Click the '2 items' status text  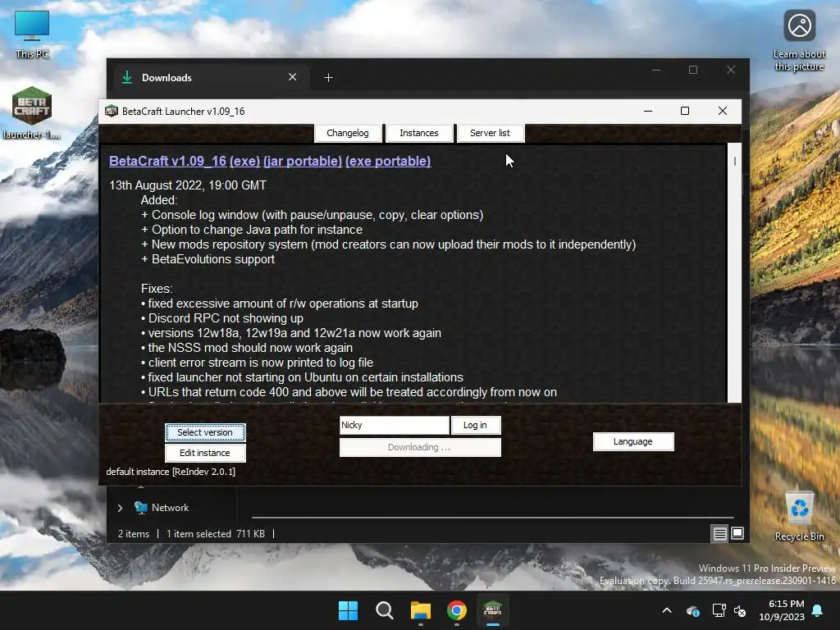pos(134,534)
